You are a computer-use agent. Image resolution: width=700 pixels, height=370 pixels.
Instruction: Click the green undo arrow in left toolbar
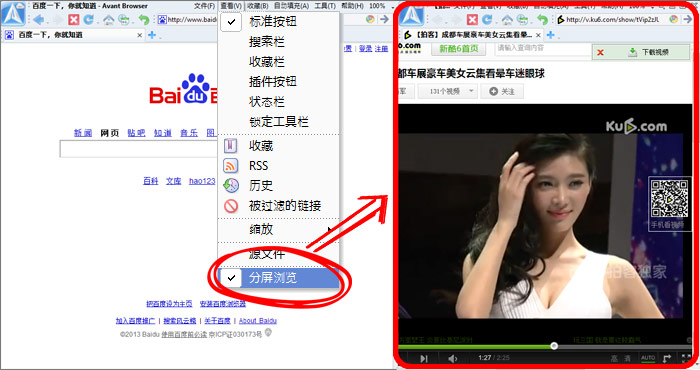pyautogui.click(x=143, y=20)
